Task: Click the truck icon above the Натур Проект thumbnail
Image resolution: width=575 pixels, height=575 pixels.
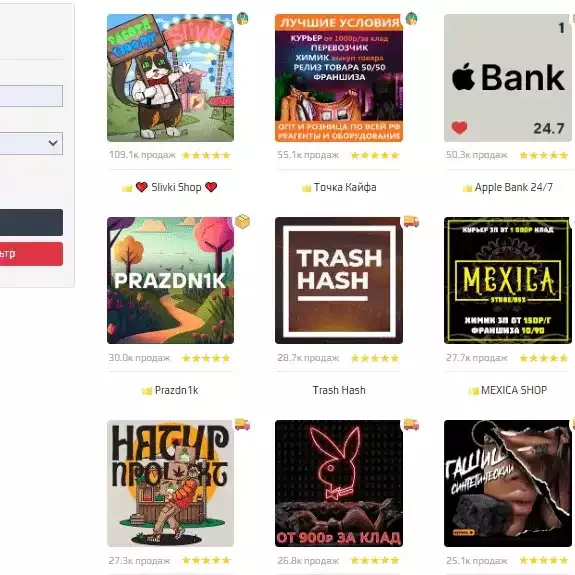Action: [x=242, y=424]
